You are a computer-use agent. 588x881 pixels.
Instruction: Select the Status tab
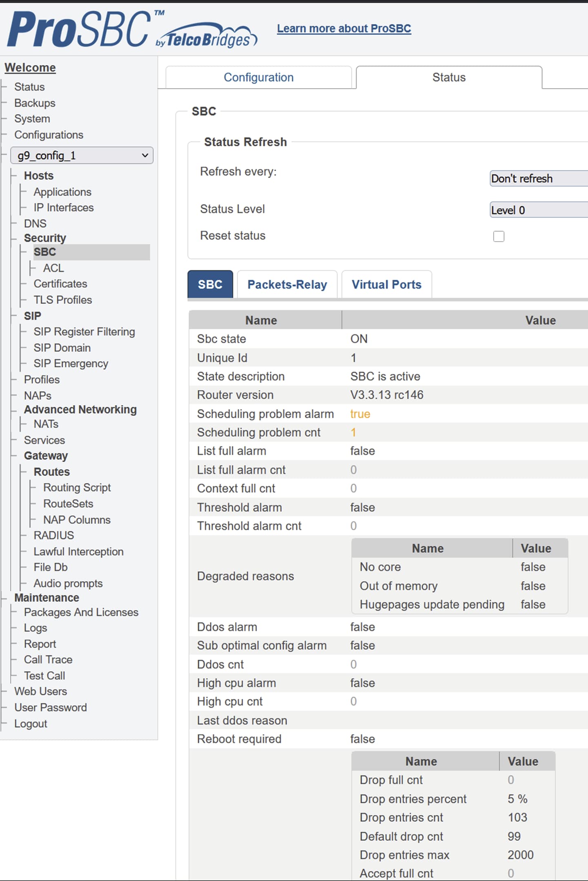[x=448, y=78]
